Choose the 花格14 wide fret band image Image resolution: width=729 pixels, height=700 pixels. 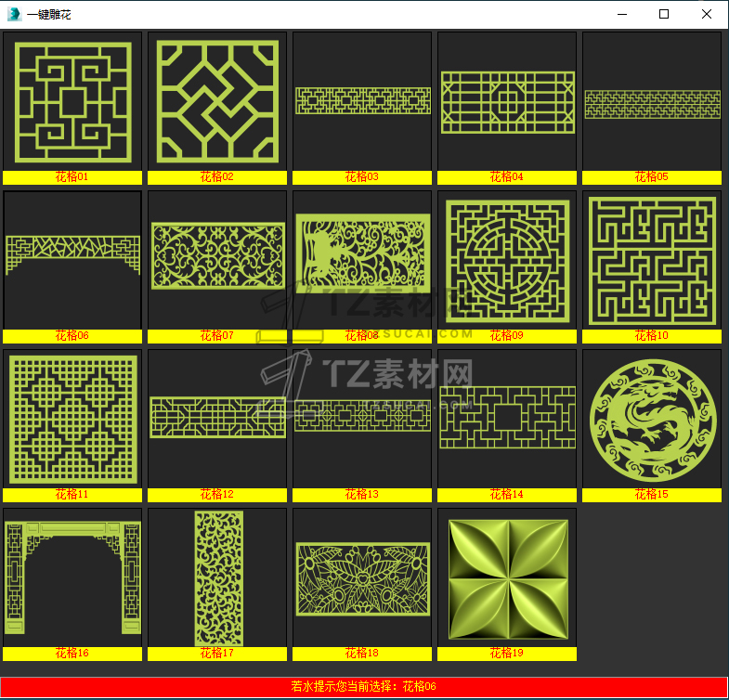(507, 419)
